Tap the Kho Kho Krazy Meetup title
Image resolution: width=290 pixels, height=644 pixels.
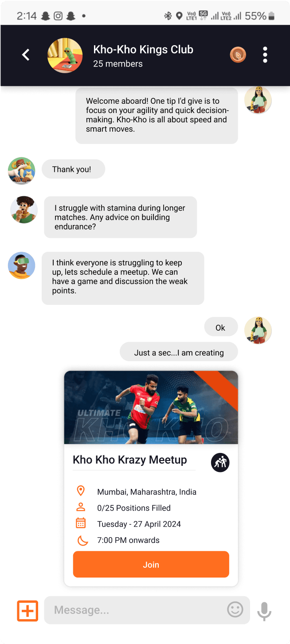click(x=130, y=460)
